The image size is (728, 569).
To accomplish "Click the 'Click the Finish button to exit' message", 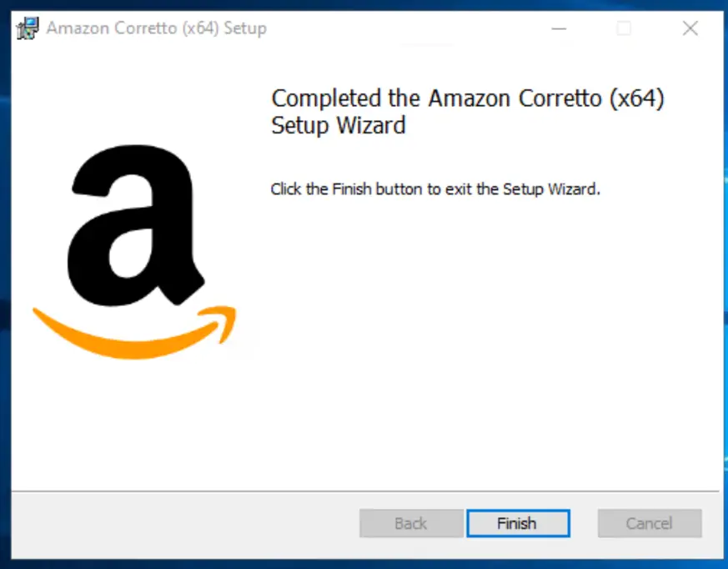I will click(435, 189).
